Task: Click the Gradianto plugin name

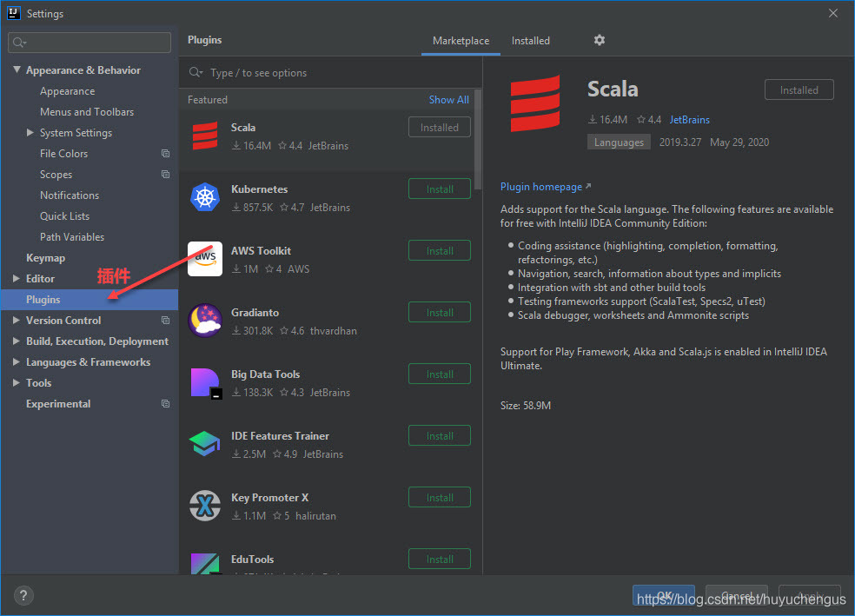Action: tap(255, 313)
